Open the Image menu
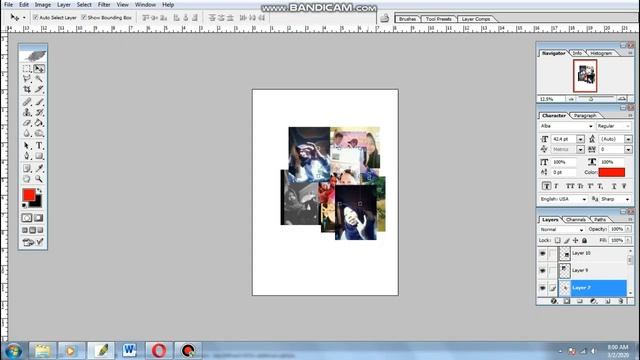Screen dimensions: 640x360 tap(42, 4)
